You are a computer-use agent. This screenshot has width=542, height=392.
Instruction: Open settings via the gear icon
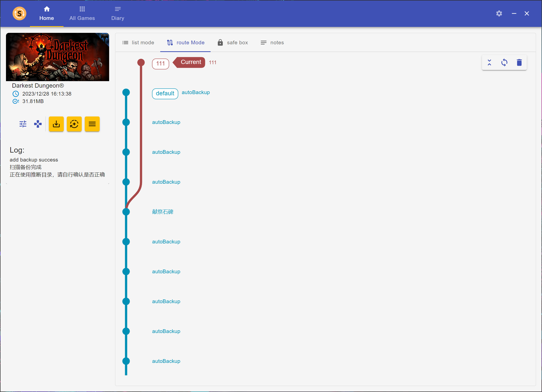coord(499,13)
